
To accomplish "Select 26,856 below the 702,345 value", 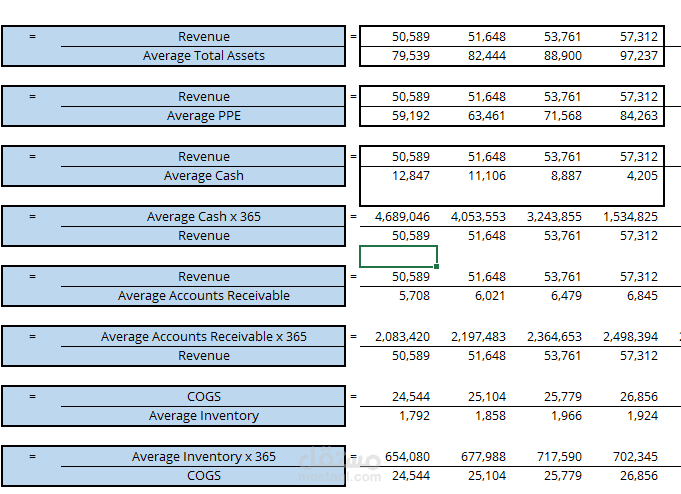I will (639, 475).
